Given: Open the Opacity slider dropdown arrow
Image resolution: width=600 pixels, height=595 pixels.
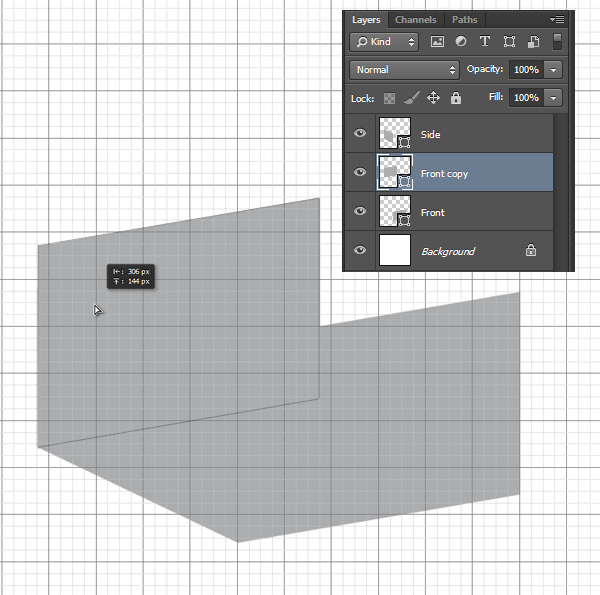Looking at the screenshot, I should [553, 70].
